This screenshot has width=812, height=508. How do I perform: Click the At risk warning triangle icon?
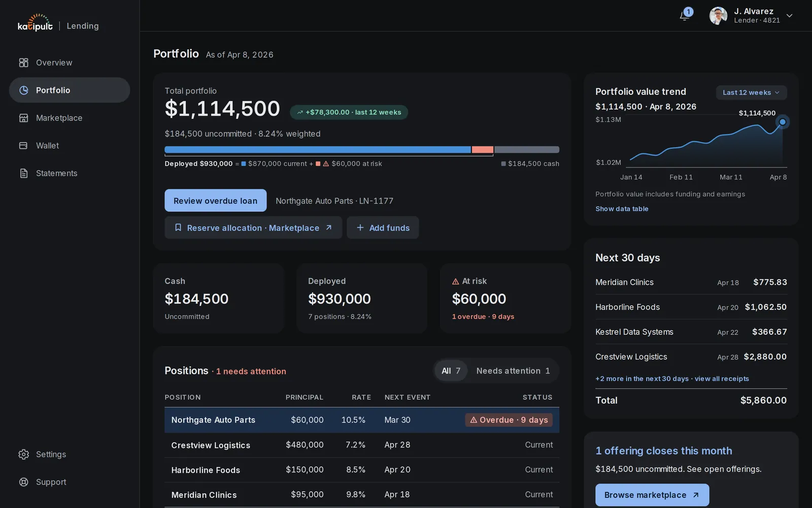click(x=456, y=281)
